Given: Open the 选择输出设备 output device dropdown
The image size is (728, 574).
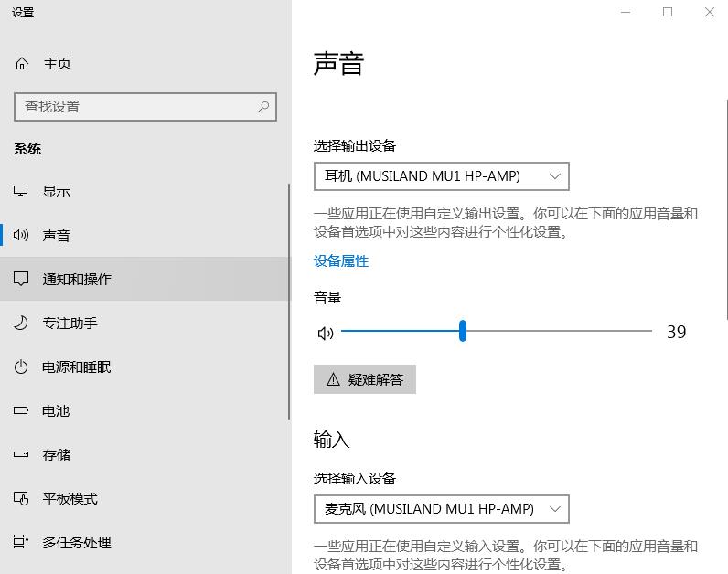Looking at the screenshot, I should click(x=441, y=176).
